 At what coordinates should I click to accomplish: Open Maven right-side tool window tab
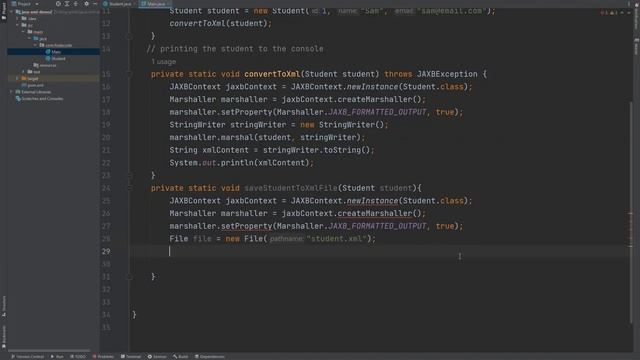click(x=636, y=47)
